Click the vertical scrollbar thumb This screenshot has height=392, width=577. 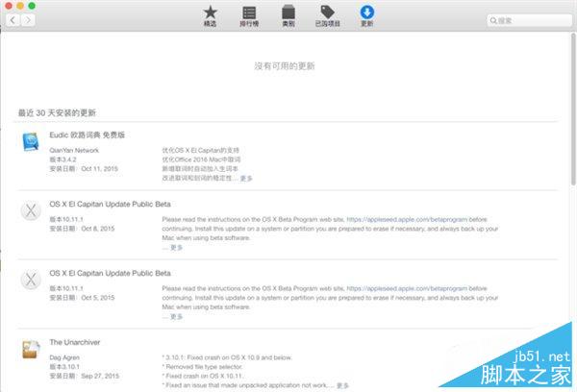tap(573, 109)
